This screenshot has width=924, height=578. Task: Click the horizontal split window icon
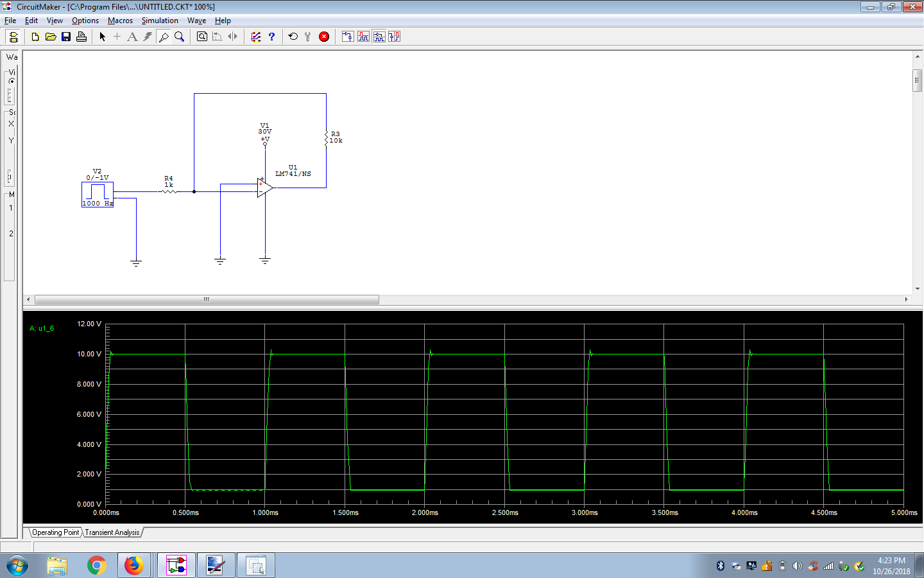coord(379,37)
